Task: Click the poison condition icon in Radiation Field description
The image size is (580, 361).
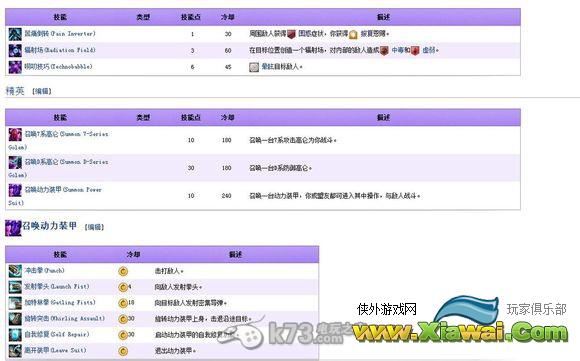Action: tap(384, 50)
